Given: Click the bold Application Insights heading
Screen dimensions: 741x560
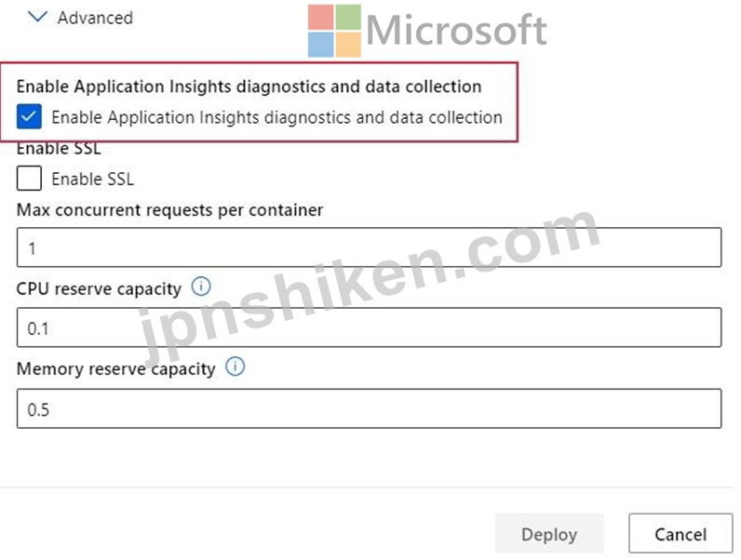Looking at the screenshot, I should point(249,87).
